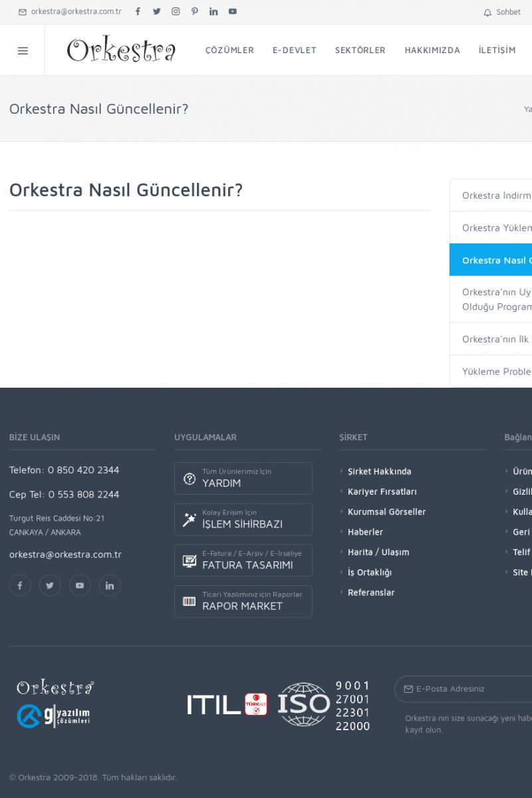Expand the ÇÖZÜMLER menu
This screenshot has height=798, width=532.
click(x=229, y=51)
